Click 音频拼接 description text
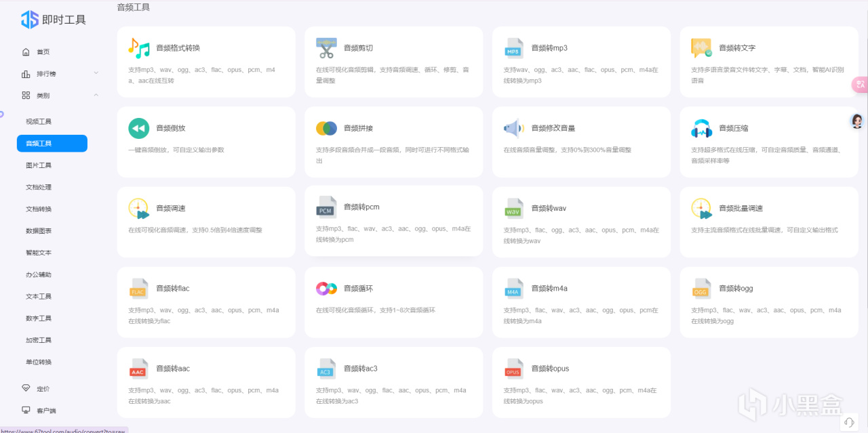The height and width of the screenshot is (433, 868). 393,155
